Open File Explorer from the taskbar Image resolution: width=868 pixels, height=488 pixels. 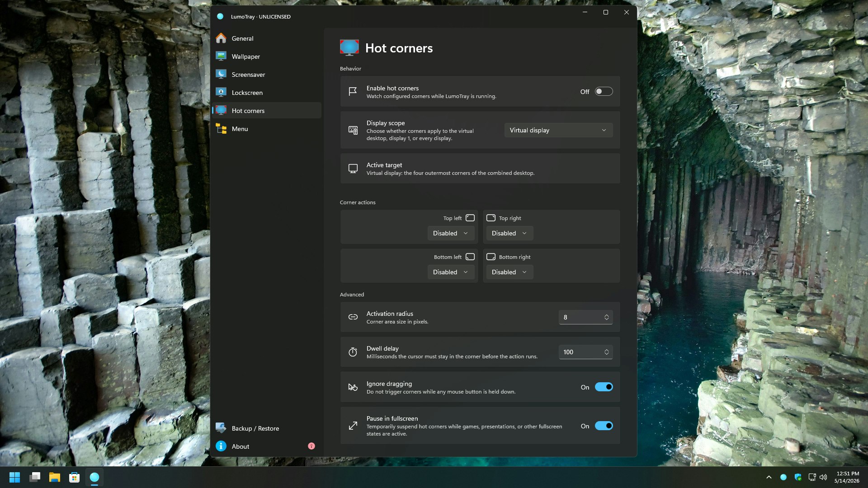(x=55, y=477)
